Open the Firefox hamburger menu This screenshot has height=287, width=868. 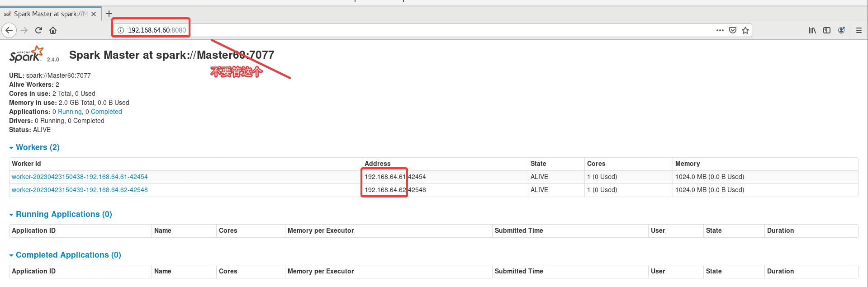tap(859, 30)
